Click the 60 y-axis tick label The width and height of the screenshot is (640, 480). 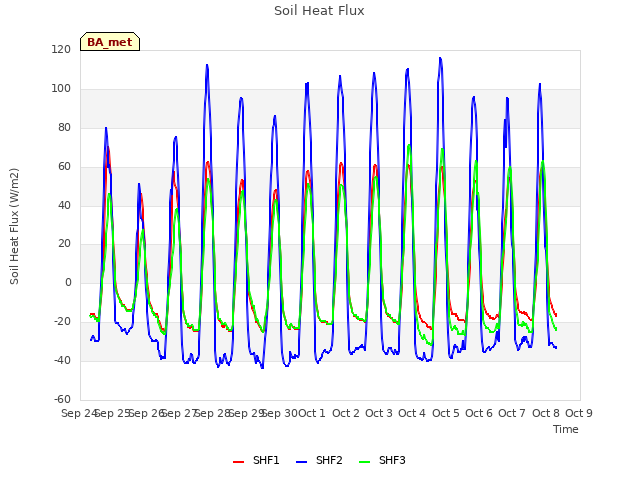click(64, 166)
